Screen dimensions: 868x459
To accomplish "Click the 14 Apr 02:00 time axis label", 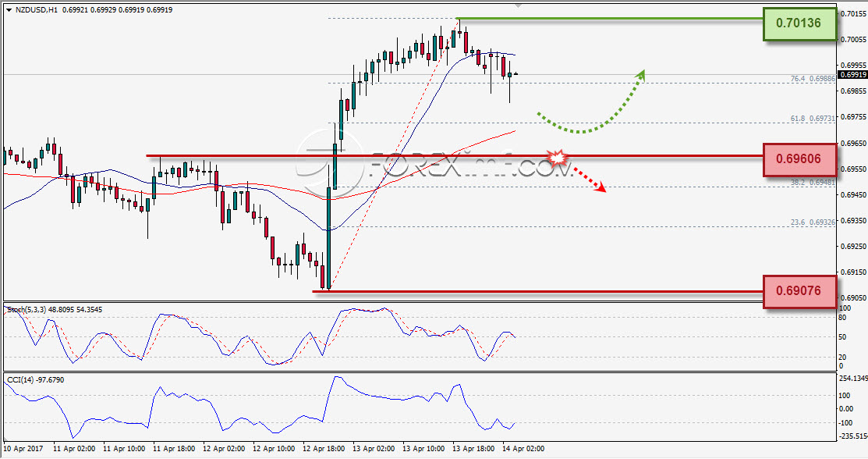I will 523,449.
